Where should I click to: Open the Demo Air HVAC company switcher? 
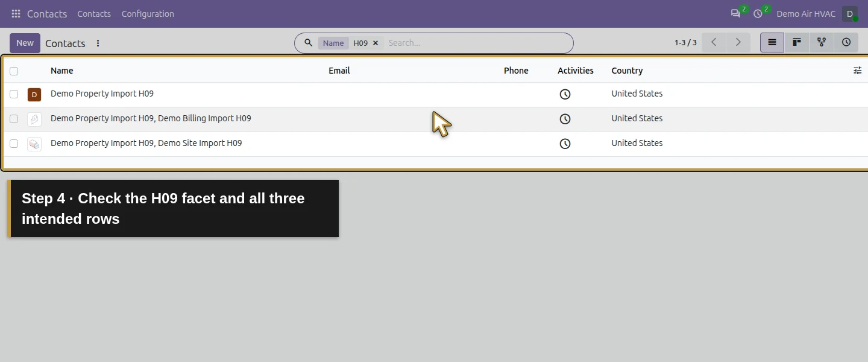point(806,14)
